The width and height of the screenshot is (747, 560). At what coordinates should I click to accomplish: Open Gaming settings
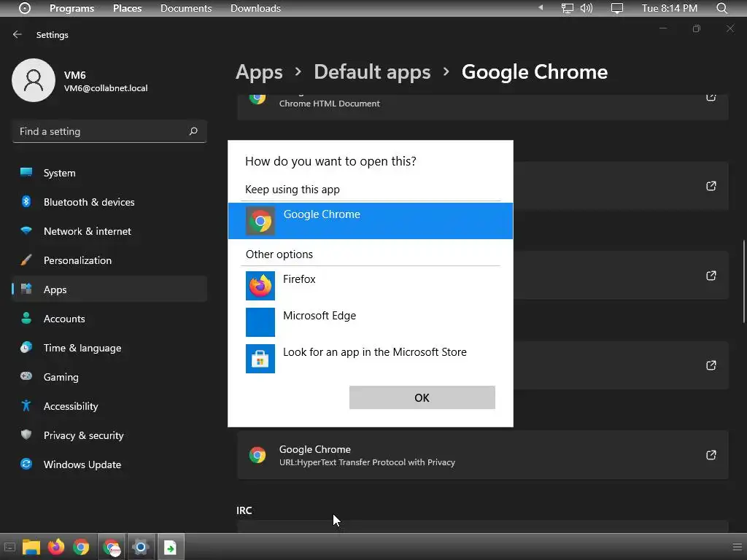(109, 377)
